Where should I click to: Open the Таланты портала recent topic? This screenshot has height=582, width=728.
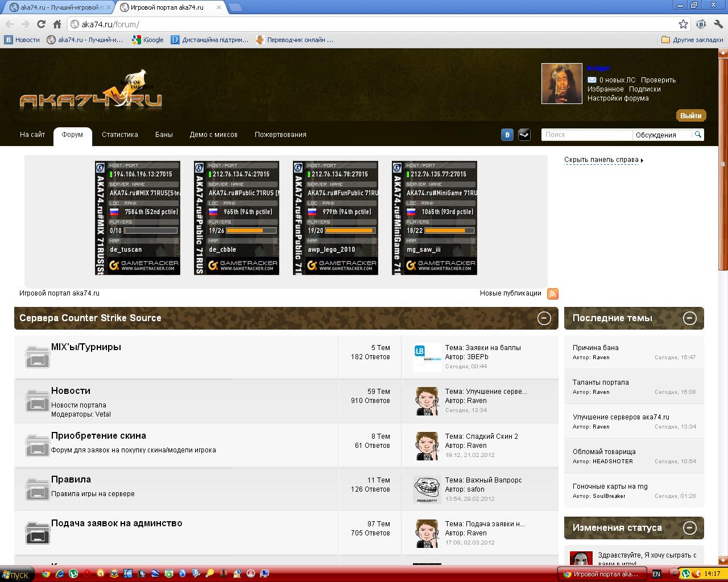coord(601,383)
